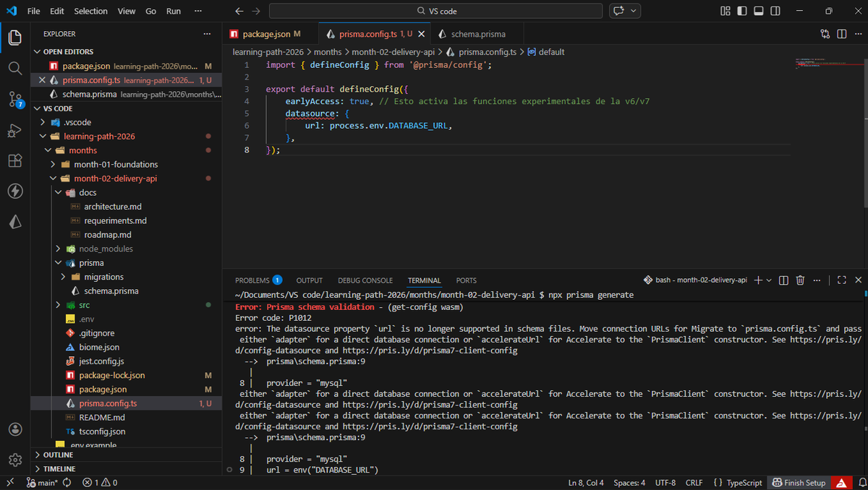Open the Explorer view in activity bar
The image size is (868, 490).
[x=14, y=38]
